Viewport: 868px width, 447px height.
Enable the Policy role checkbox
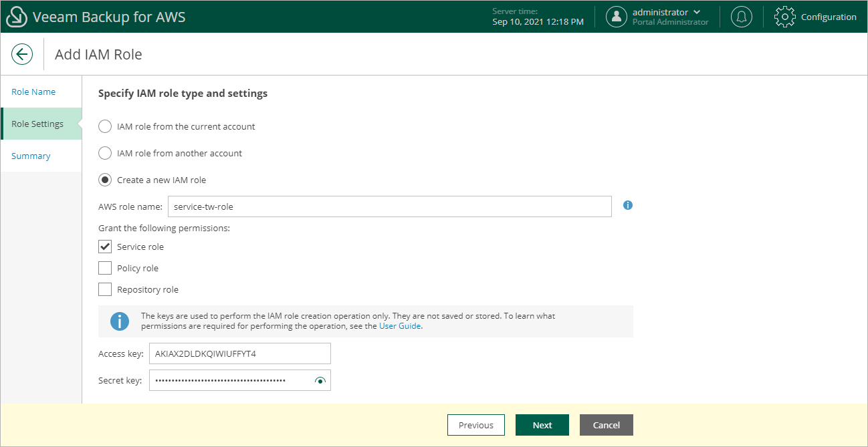[105, 268]
